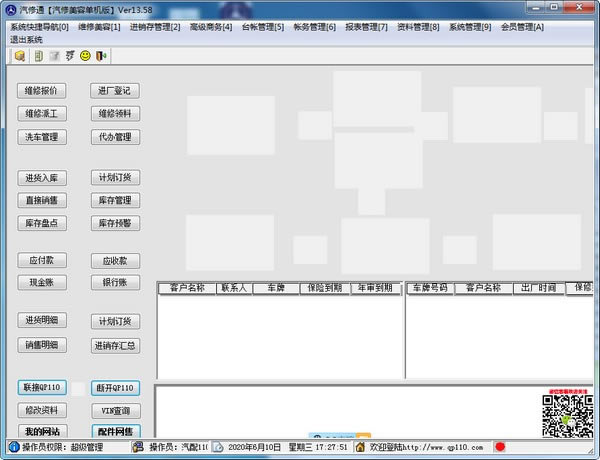This screenshot has height=460, width=600.
Task: Click 出厂时间 column header
Action: click(x=539, y=288)
